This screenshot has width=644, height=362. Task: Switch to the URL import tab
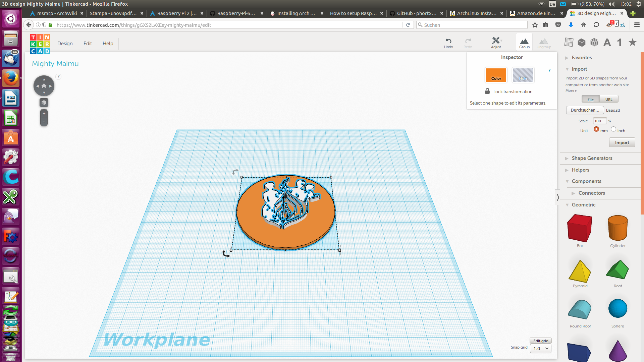point(609,100)
